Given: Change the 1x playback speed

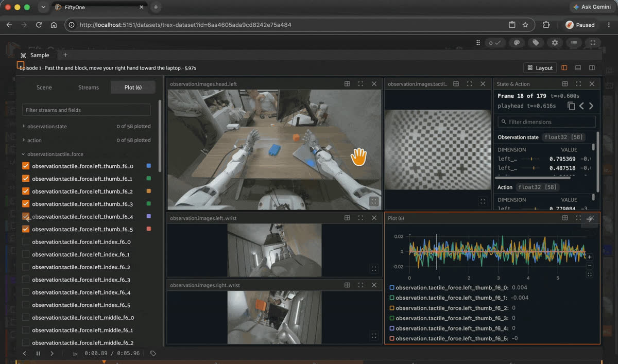Looking at the screenshot, I should 75,354.
